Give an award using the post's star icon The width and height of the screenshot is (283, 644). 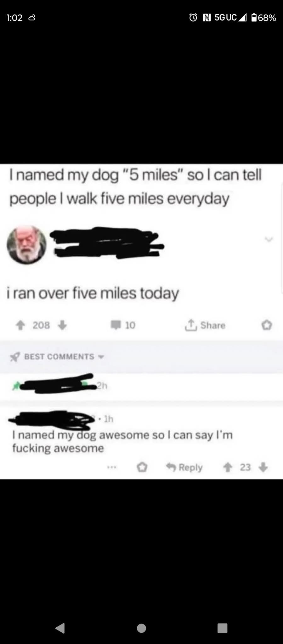[267, 325]
